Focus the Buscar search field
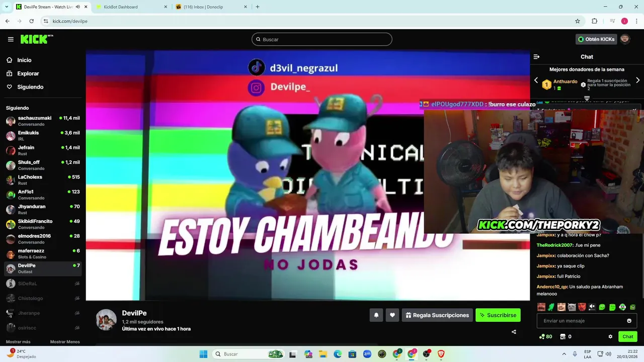This screenshot has height=362, width=644. tap(322, 39)
